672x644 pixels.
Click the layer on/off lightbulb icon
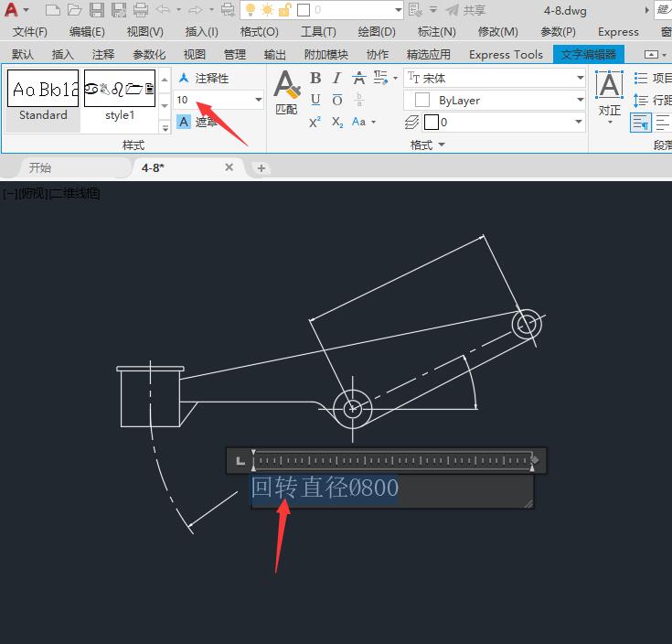[251, 10]
